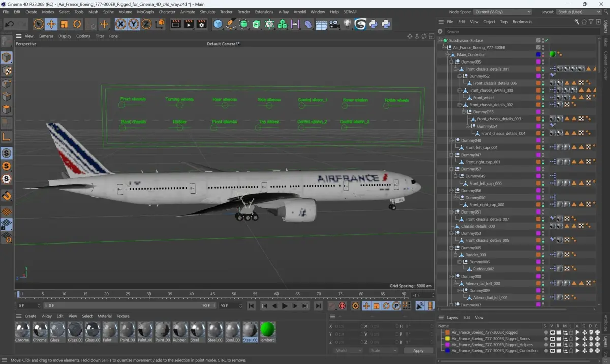
Task: Click the sound speaker icon near timeline
Action: (x=420, y=306)
